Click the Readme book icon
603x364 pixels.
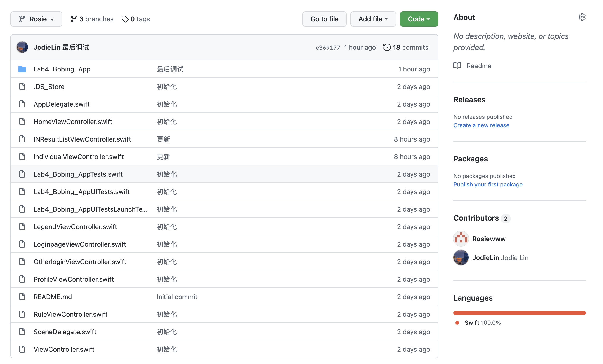pyautogui.click(x=457, y=66)
